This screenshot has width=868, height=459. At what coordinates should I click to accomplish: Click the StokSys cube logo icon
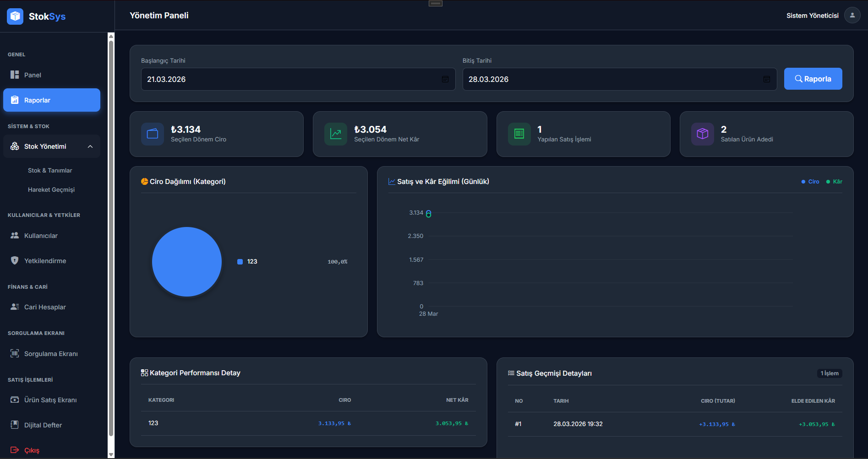click(x=15, y=16)
